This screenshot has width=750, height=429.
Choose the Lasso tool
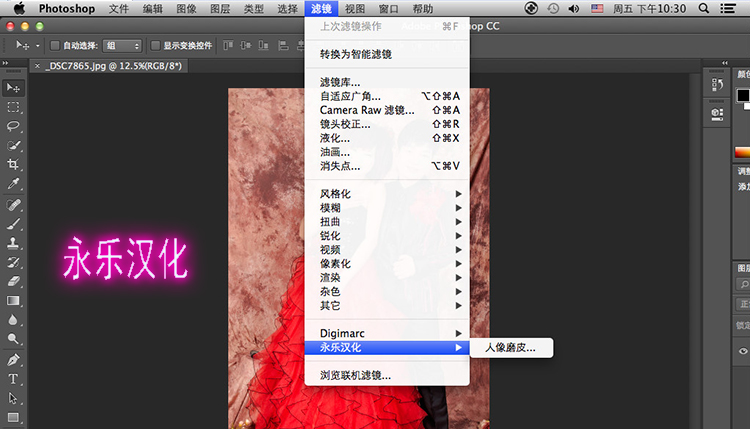click(x=14, y=126)
